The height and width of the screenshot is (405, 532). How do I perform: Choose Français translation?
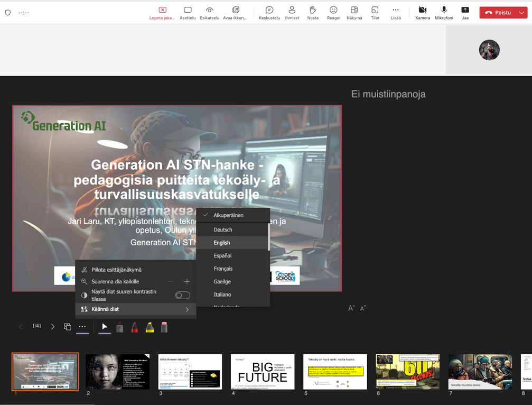[232, 269]
